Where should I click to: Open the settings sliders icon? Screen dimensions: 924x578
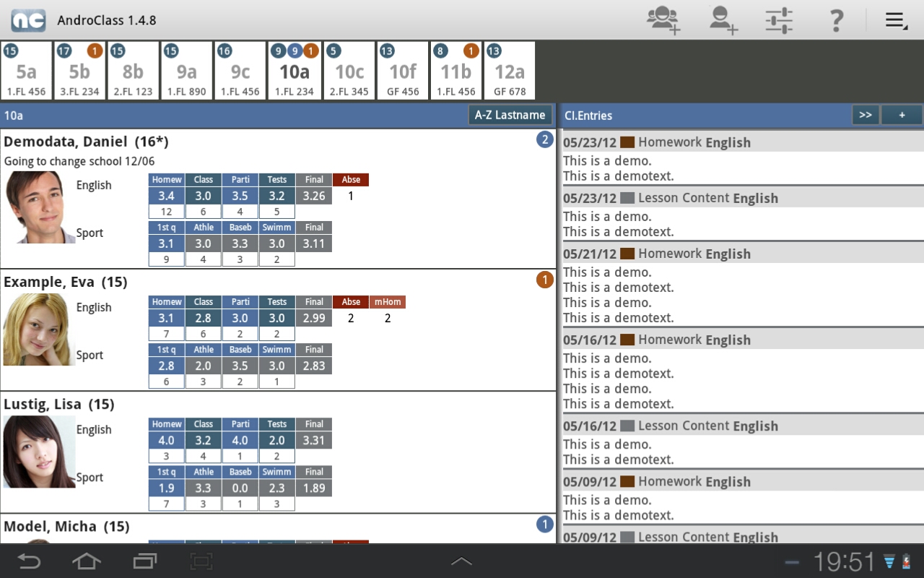tap(779, 20)
